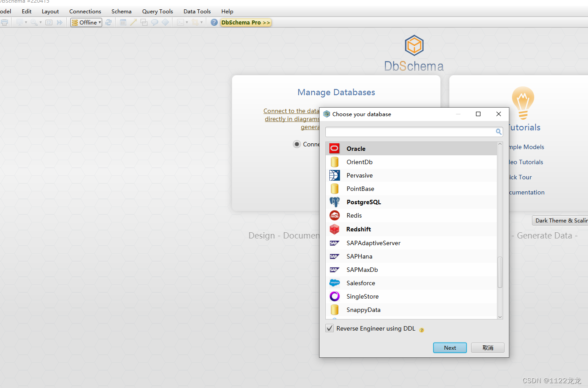This screenshot has width=588, height=388.
Task: Open the zoom magnifier dropdown arrow
Action: [x=40, y=22]
